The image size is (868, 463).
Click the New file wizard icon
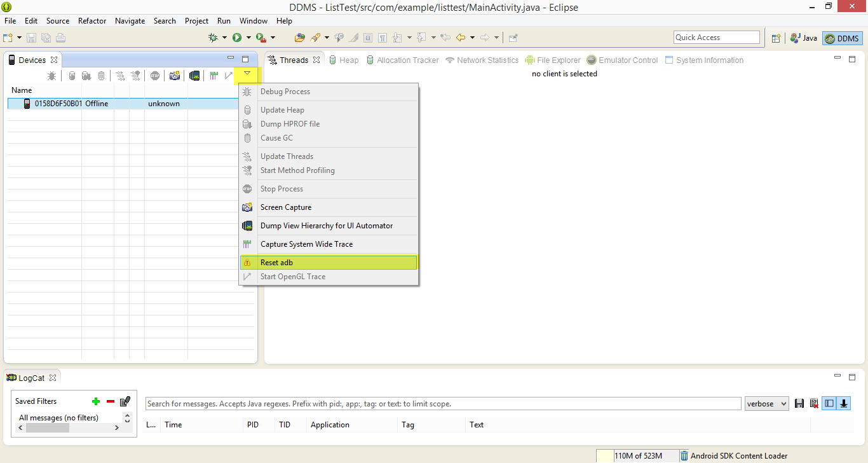[8, 38]
